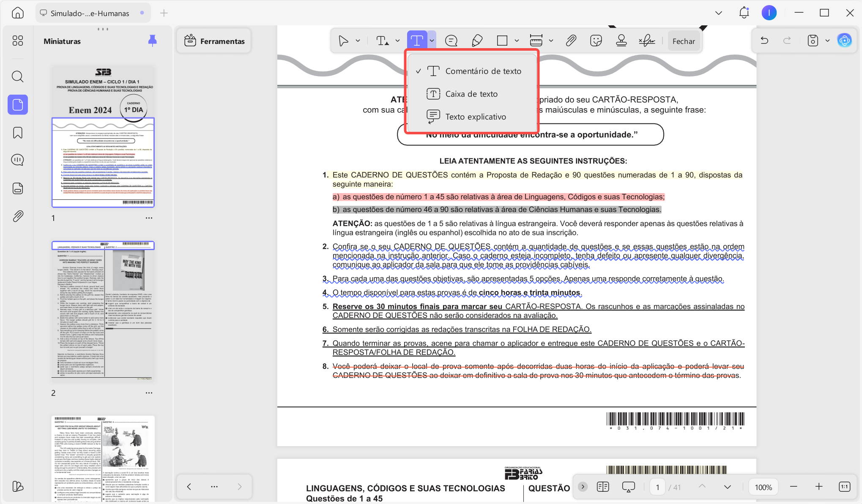This screenshot has height=504, width=862.
Task: Select the text markup tool
Action: coord(383,41)
